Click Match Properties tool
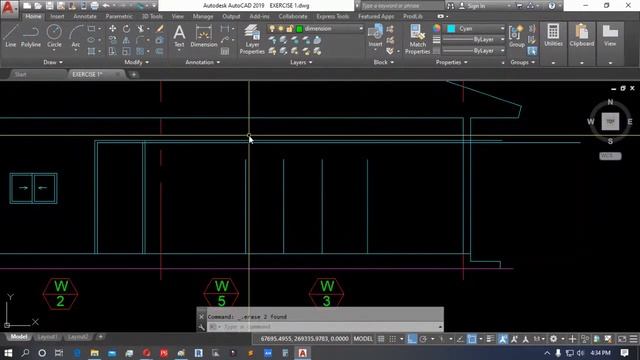This screenshot has height=360, width=640. (417, 39)
